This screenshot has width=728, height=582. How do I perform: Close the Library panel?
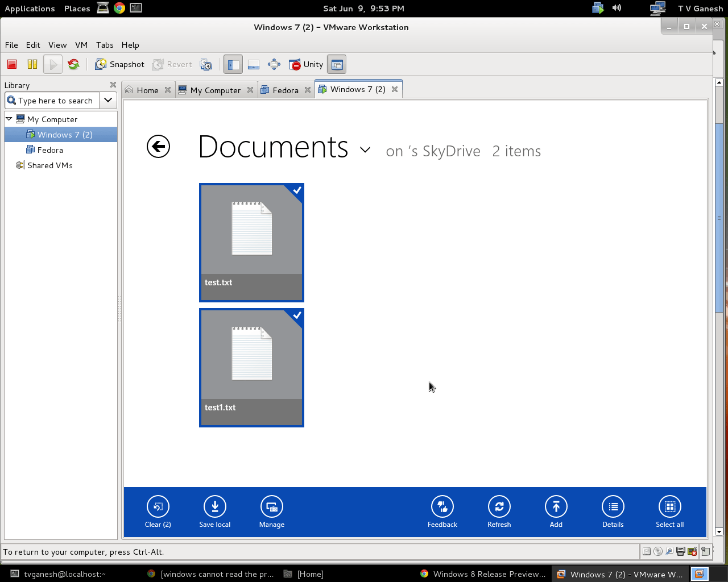click(113, 85)
